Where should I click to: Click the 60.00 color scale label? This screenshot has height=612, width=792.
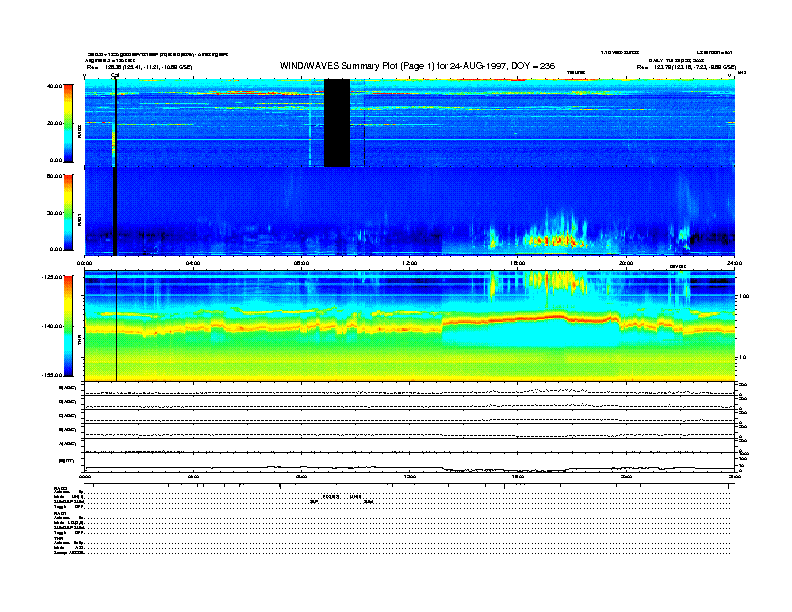54,176
